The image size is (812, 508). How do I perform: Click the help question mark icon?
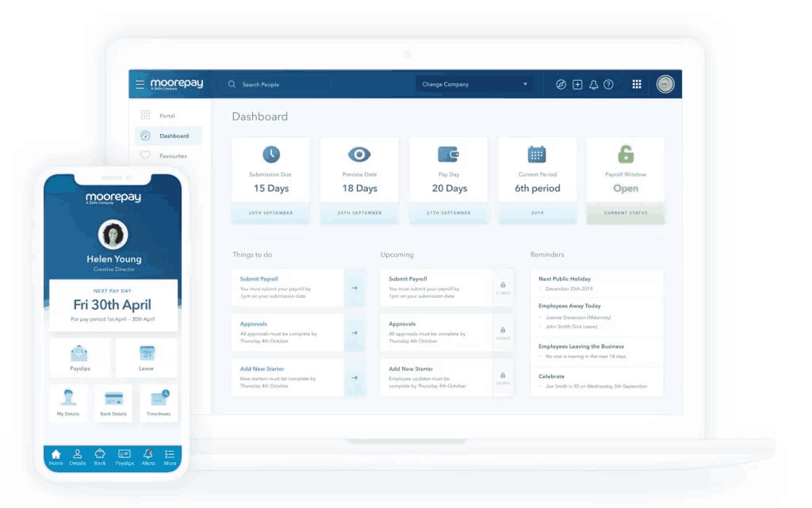click(609, 84)
